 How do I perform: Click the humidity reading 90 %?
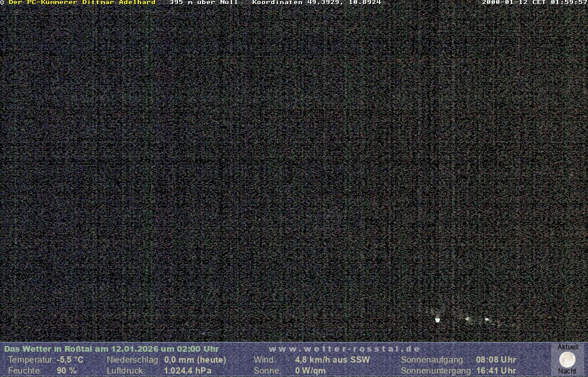(x=67, y=371)
